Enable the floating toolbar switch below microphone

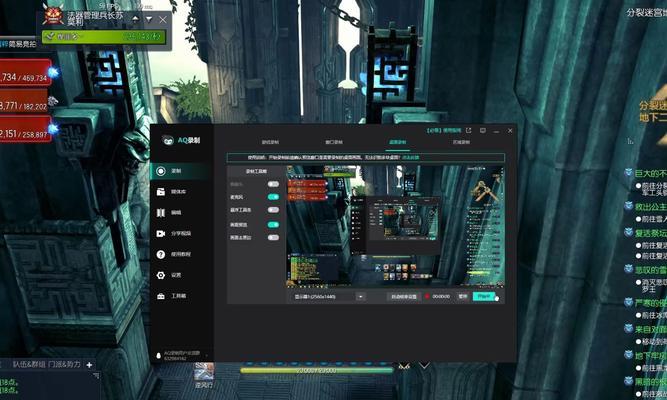(273, 210)
